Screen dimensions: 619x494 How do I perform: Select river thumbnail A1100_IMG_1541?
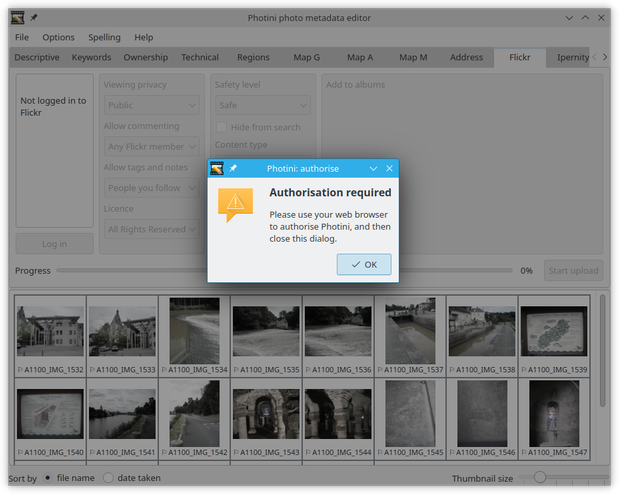[x=122, y=419]
